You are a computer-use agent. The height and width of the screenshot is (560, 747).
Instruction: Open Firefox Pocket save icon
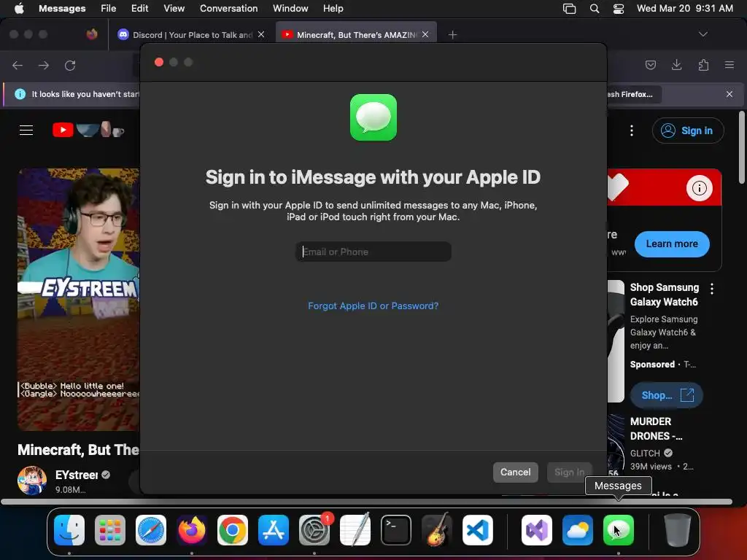650,65
